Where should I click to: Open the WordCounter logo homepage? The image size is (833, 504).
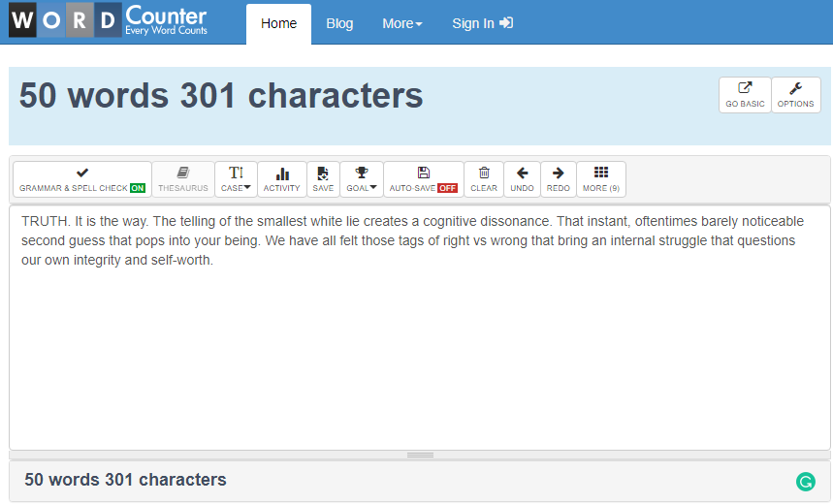[109, 20]
